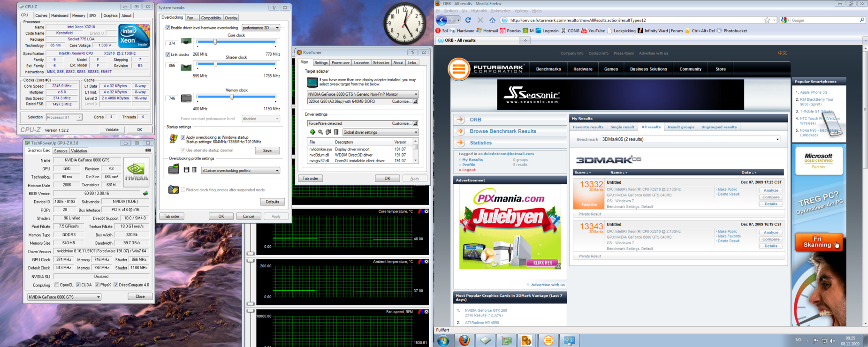Open Firefox from the taskbar
868x347 pixels.
464,340
